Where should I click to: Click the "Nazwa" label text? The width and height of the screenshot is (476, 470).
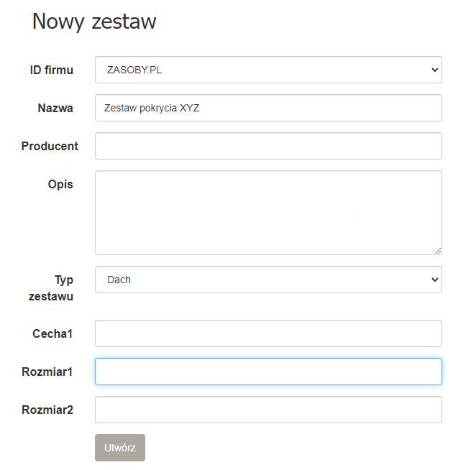click(x=55, y=108)
